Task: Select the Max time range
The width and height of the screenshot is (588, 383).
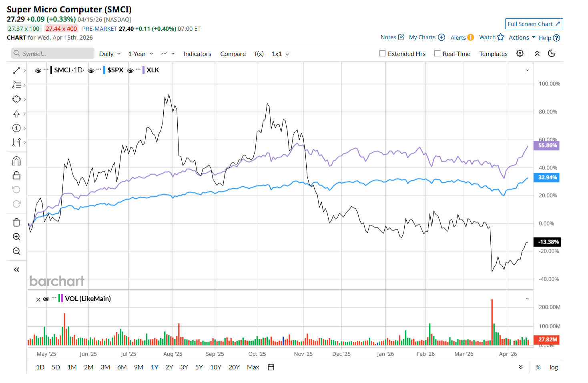Action: click(x=253, y=367)
